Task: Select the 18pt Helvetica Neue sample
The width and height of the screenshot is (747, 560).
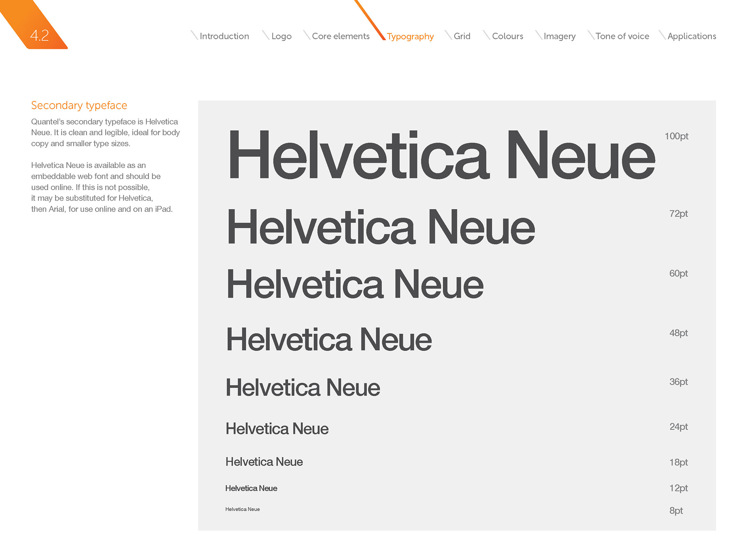Action: pos(264,462)
